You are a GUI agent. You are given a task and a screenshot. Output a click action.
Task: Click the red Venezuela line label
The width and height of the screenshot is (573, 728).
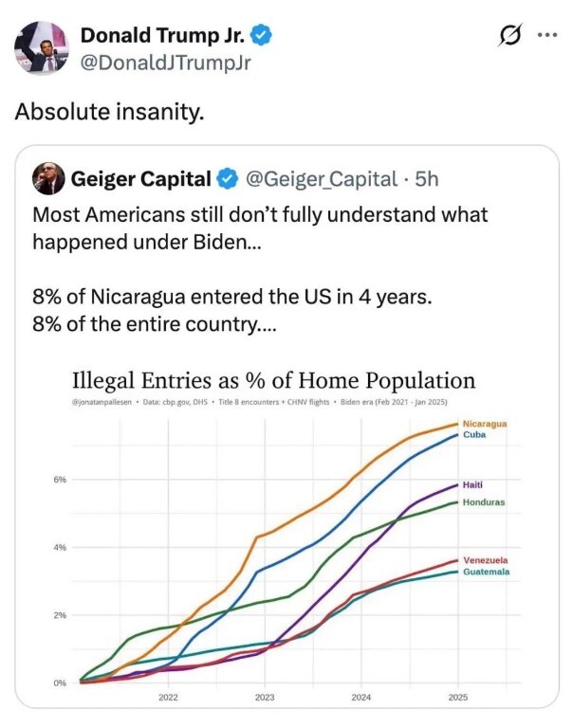pyautogui.click(x=485, y=560)
